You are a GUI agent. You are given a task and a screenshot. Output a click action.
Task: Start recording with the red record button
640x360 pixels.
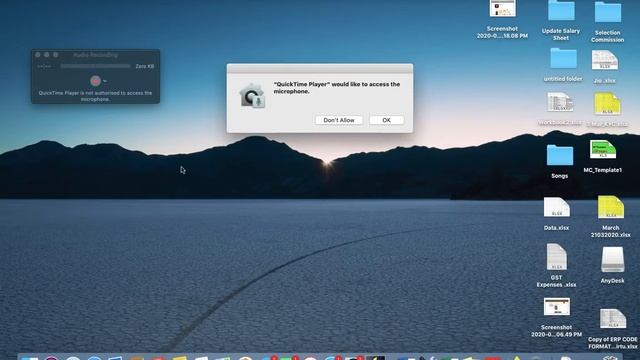(x=95, y=81)
